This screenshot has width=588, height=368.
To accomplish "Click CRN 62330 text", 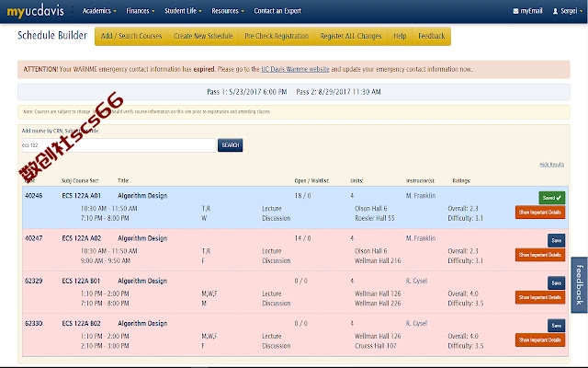I will click(x=34, y=323).
